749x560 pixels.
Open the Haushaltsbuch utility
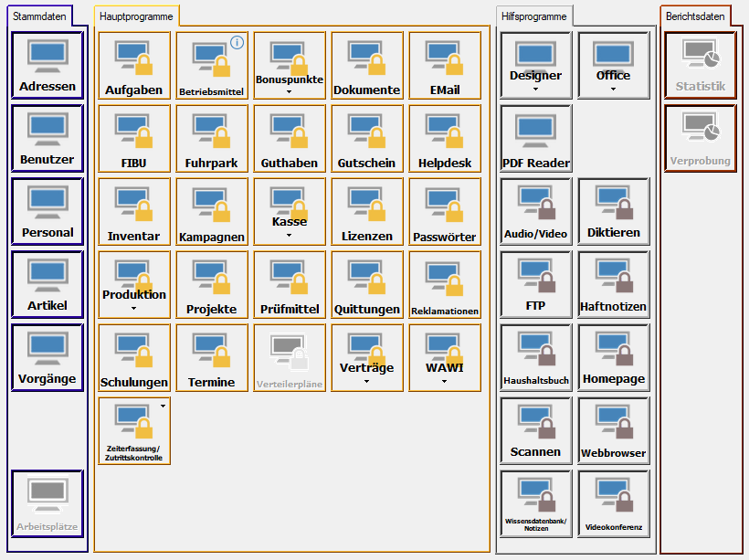pos(536,358)
